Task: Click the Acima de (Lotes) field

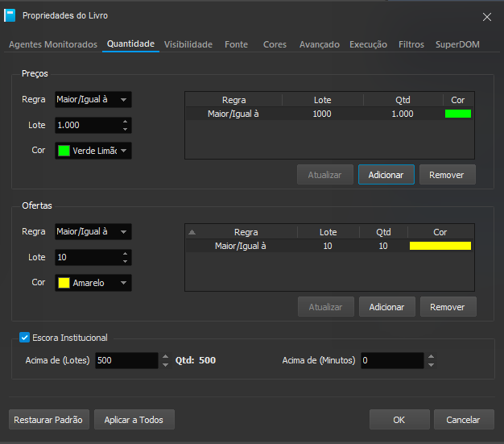Action: pyautogui.click(x=126, y=360)
